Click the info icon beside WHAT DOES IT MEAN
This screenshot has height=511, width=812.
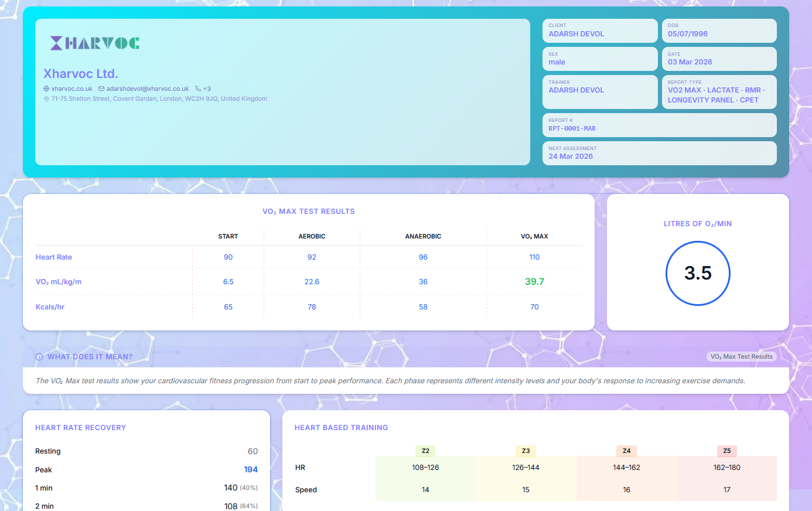coord(39,356)
